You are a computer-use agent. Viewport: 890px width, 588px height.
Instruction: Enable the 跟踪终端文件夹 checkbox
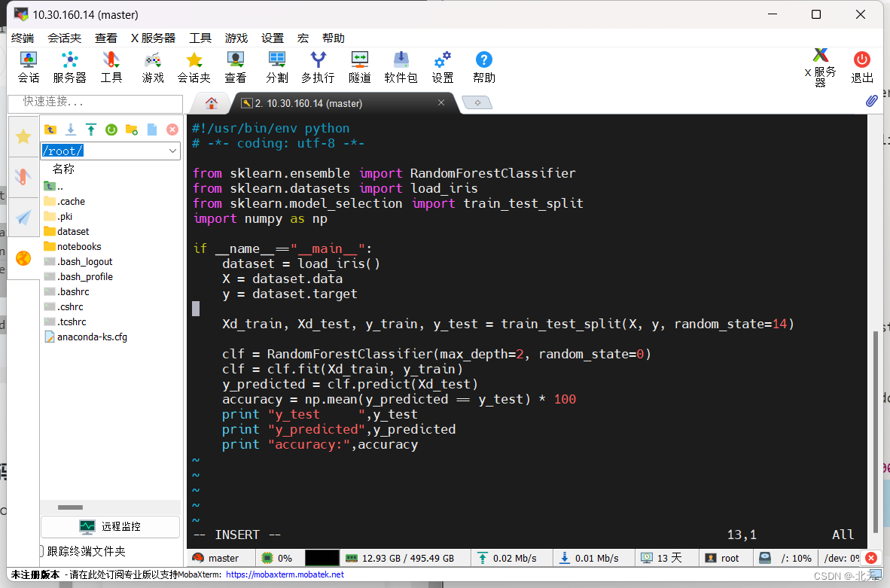(x=42, y=550)
